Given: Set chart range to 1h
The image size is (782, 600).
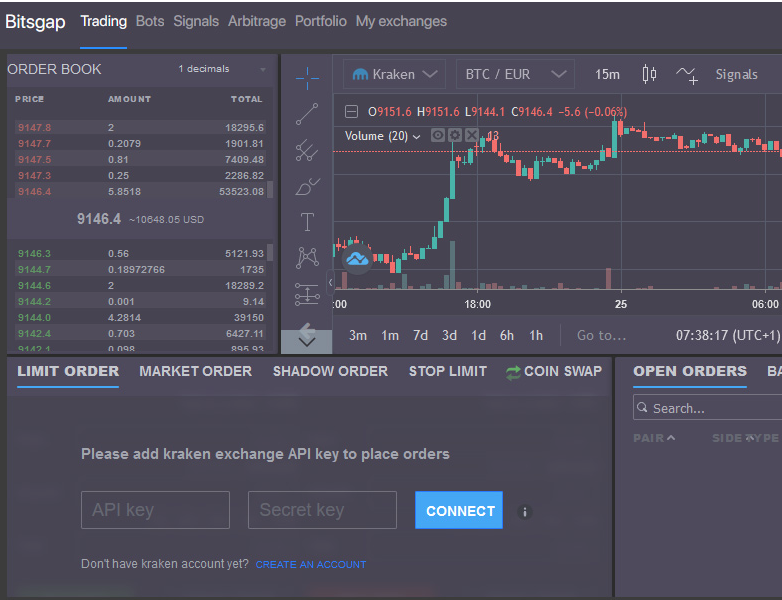Looking at the screenshot, I should [536, 336].
